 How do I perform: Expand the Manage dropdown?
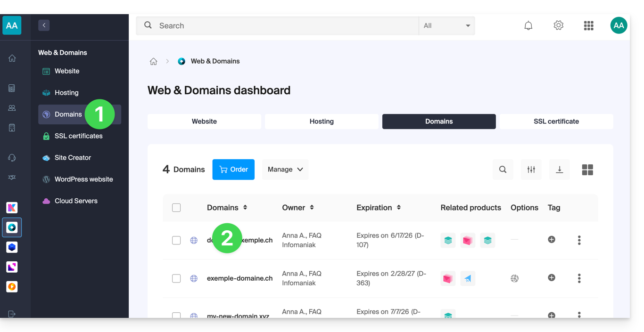coord(285,170)
